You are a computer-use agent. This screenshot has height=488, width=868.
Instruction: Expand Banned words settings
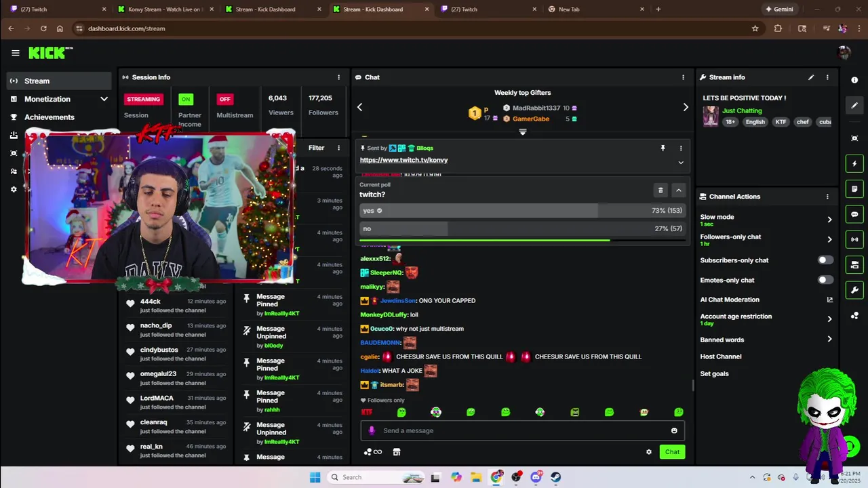pos(829,340)
